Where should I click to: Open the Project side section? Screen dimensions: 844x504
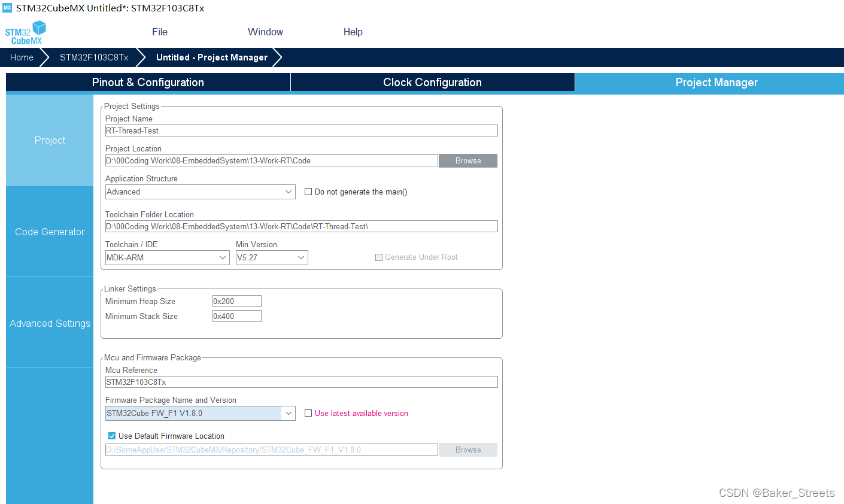[x=50, y=140]
